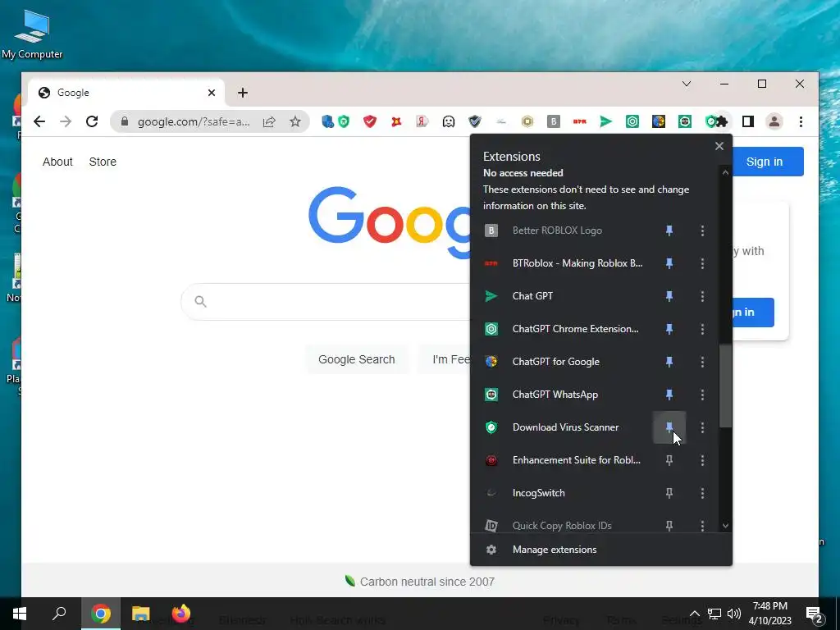Click Manage extensions gear icon
Viewport: 840px width, 630px height.
[491, 550]
